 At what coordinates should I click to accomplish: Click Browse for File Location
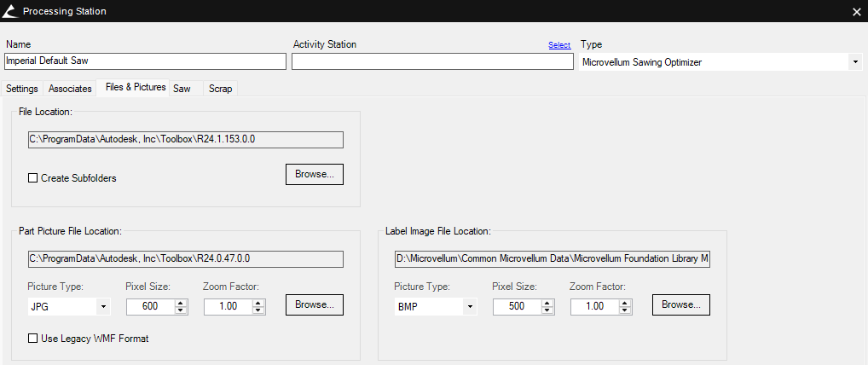pyautogui.click(x=314, y=174)
